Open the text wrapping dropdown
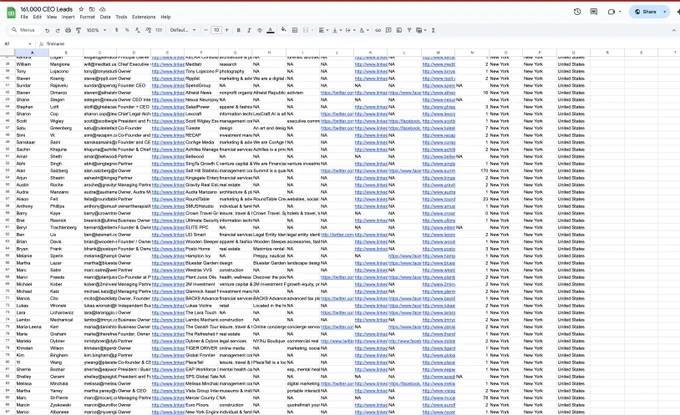Image resolution: width=680 pixels, height=415 pixels. (350, 30)
